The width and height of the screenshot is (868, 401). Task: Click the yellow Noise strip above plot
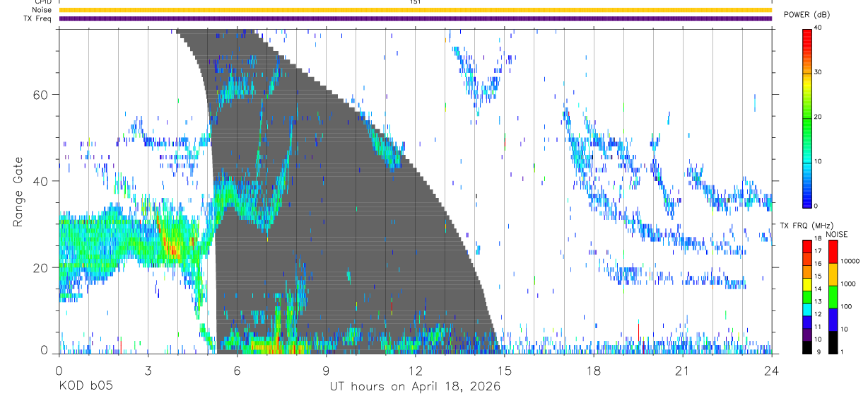[416, 10]
